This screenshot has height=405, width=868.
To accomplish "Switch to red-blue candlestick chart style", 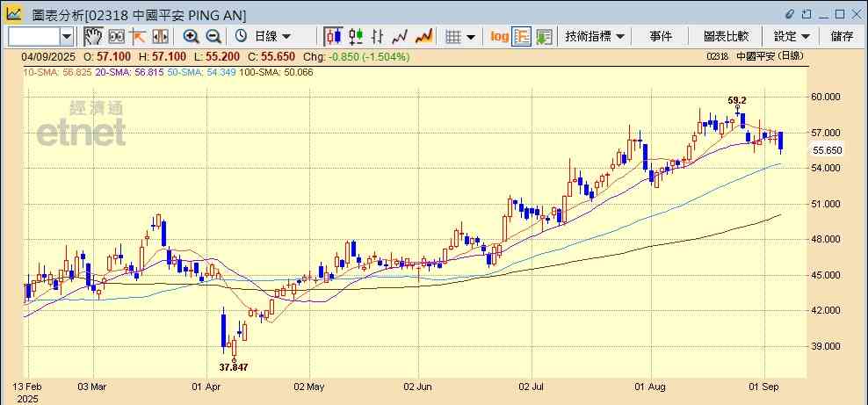I will pyautogui.click(x=333, y=37).
